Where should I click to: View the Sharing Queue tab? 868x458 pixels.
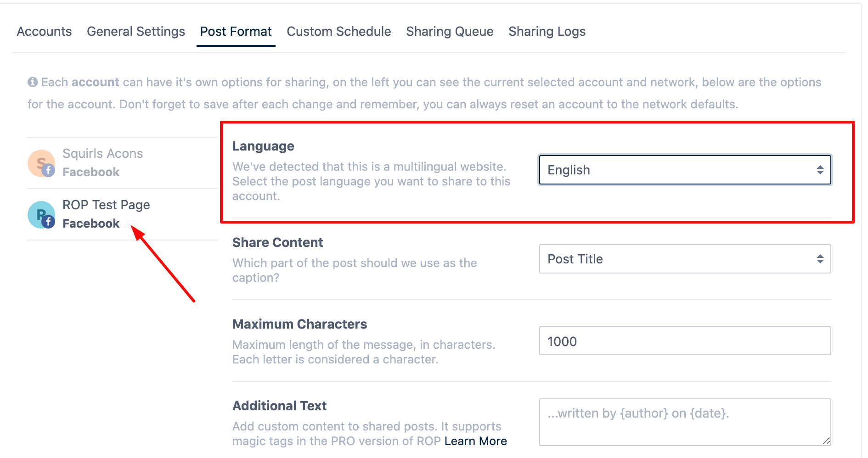[450, 31]
